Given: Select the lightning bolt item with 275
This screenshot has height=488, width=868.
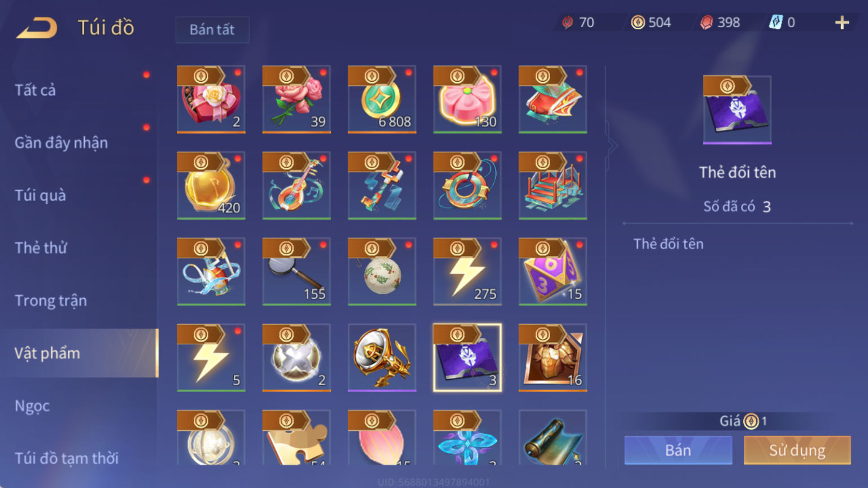Looking at the screenshot, I should pos(467,272).
